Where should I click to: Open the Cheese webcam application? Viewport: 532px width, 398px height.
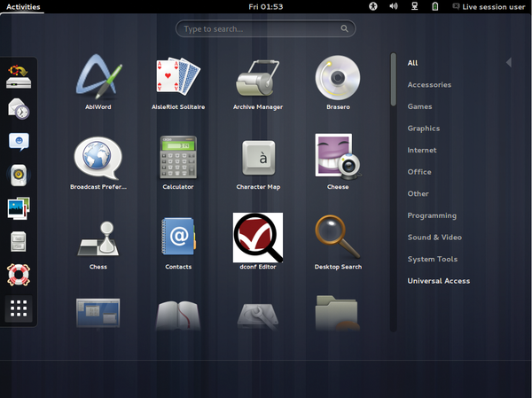coord(337,157)
